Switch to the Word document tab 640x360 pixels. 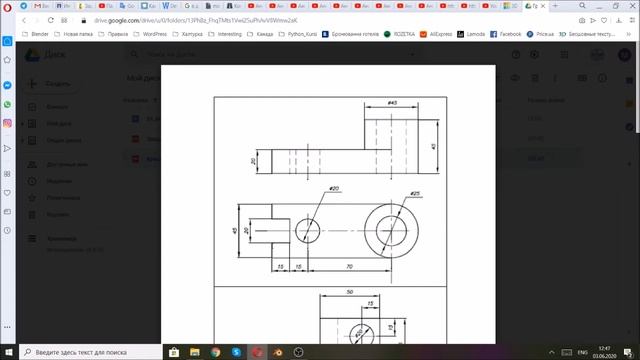169,6
